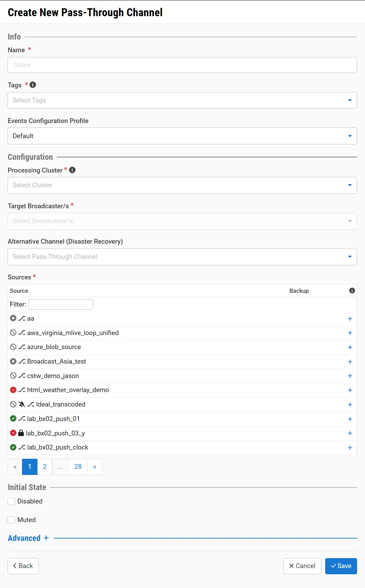
Task: Check the Muted initial state checkbox
Action: 11,520
